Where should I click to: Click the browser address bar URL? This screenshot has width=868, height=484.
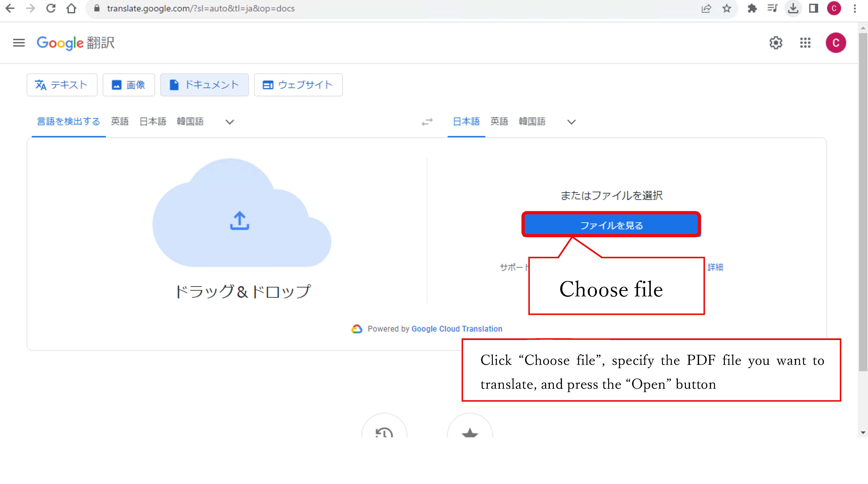[x=201, y=8]
